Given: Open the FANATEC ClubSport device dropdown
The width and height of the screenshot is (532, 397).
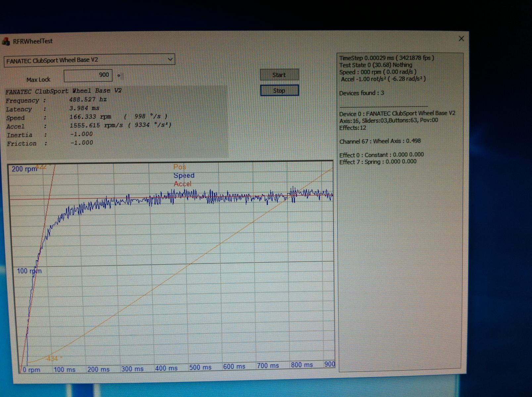Looking at the screenshot, I should tap(170, 60).
